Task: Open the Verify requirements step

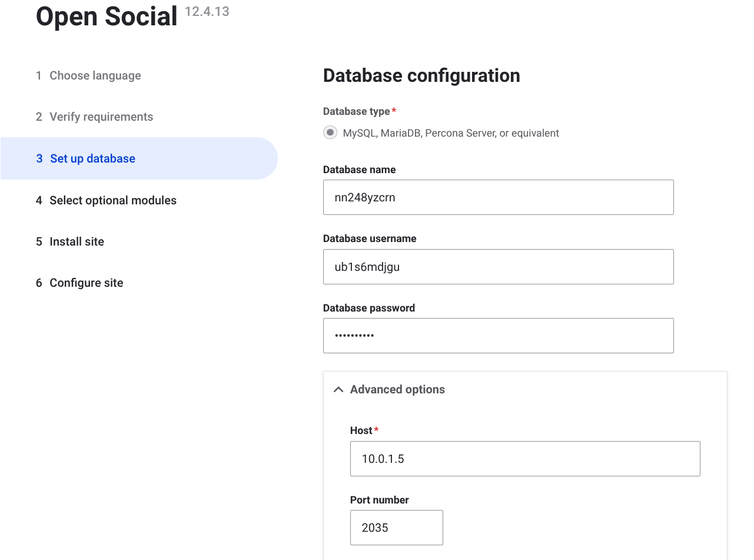Action: [101, 117]
